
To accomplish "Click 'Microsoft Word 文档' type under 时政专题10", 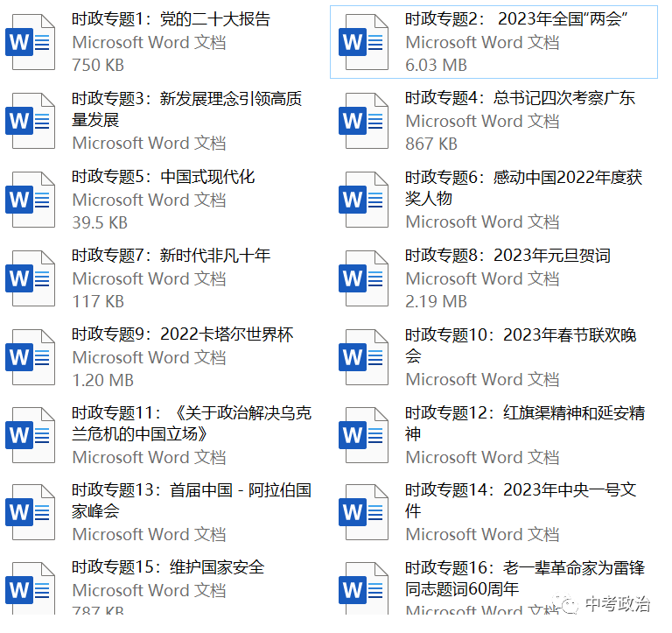I will [x=483, y=380].
